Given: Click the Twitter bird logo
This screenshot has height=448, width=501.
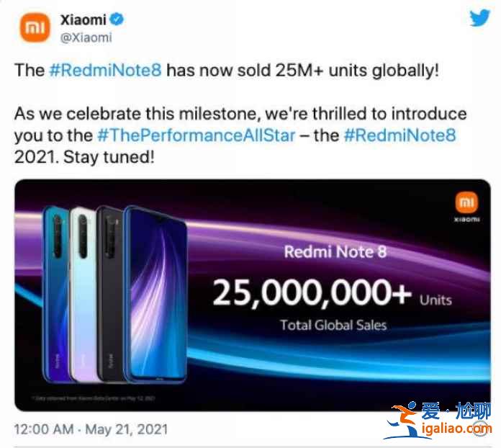Looking at the screenshot, I should (x=479, y=18).
